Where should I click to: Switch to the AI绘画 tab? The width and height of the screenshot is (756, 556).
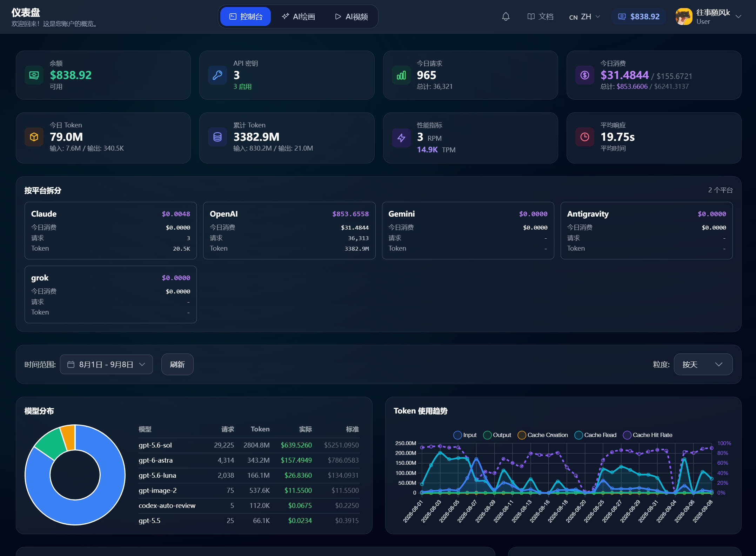(x=299, y=16)
